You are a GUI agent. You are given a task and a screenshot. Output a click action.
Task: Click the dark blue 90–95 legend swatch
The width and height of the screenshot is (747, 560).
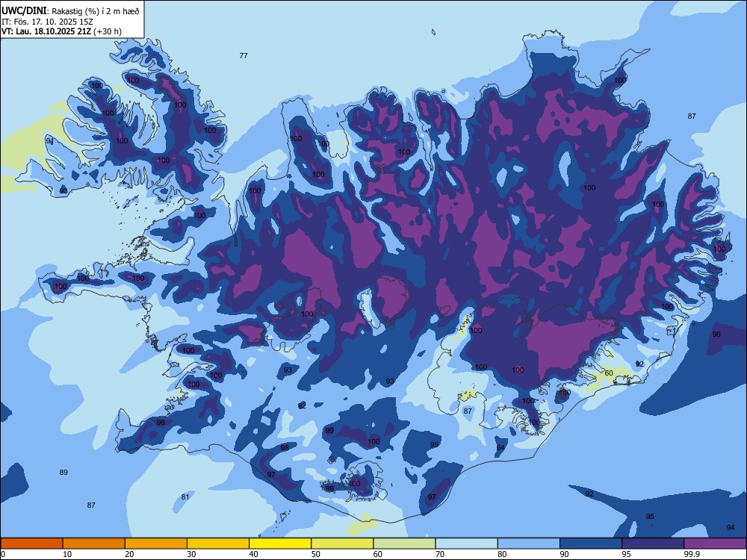(591, 544)
